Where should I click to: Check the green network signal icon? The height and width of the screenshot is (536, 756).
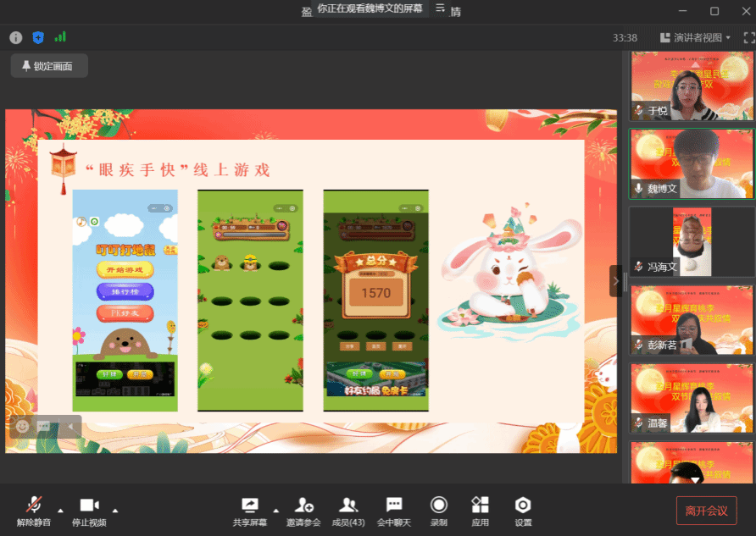(x=60, y=37)
